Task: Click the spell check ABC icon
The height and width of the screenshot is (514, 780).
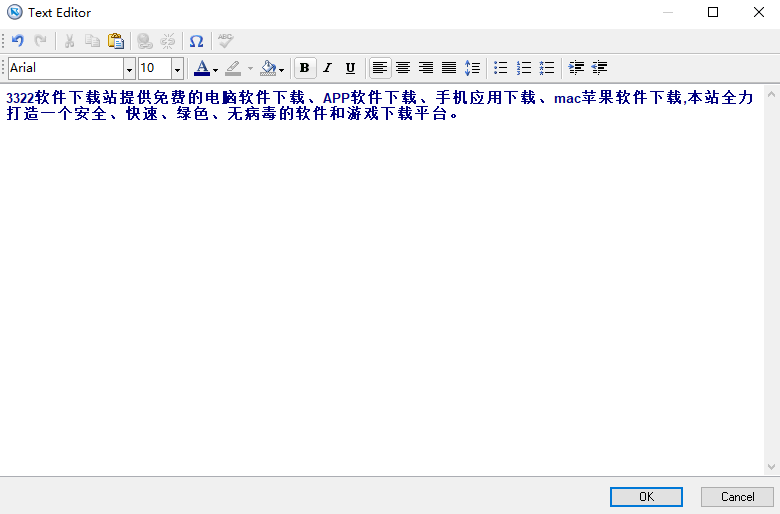Action: [225, 41]
